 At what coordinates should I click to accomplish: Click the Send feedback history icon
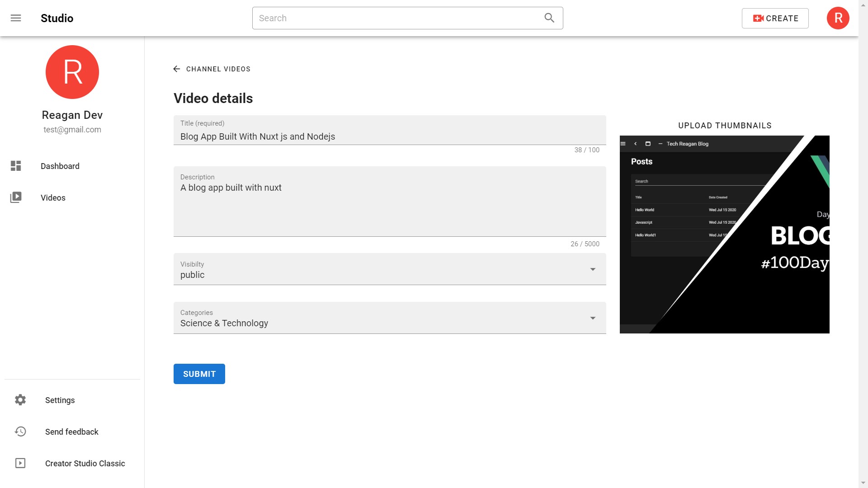(x=20, y=432)
